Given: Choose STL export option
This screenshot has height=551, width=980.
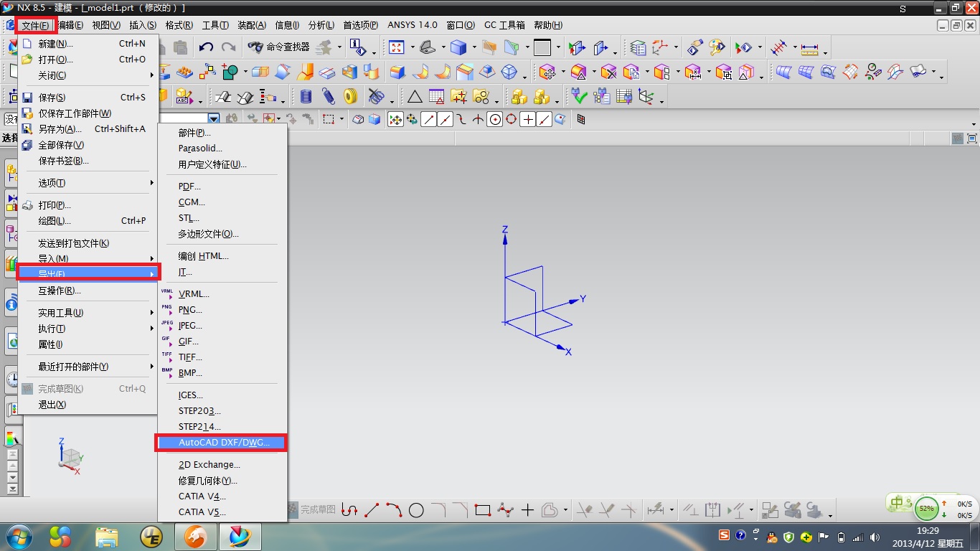Looking at the screenshot, I should point(222,218).
